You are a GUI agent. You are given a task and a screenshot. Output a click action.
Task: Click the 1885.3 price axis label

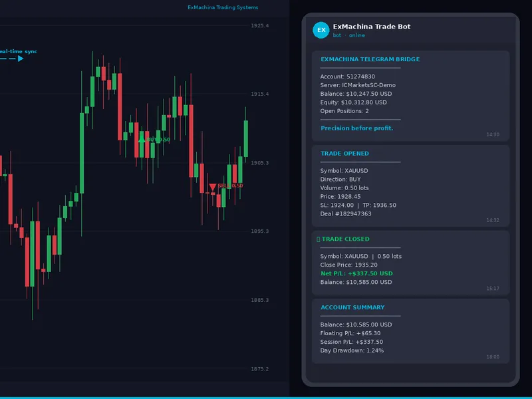coord(260,301)
